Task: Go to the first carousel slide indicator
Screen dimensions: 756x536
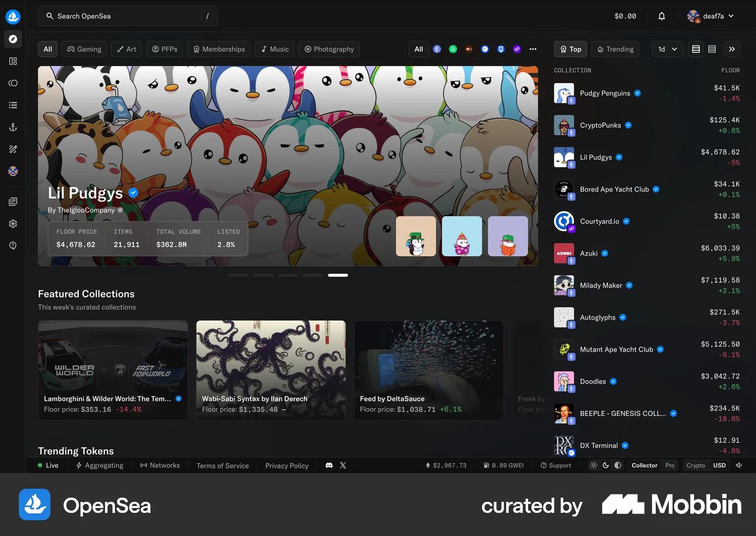Action: click(x=238, y=275)
